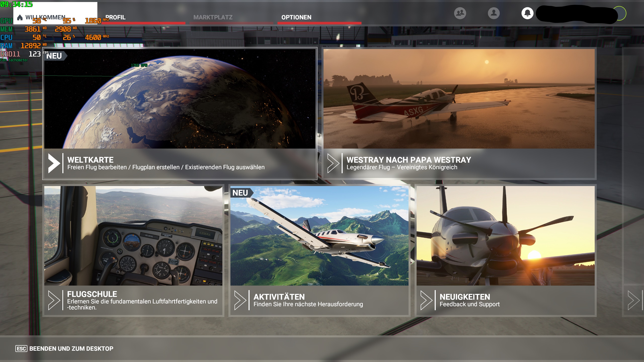The height and width of the screenshot is (362, 644).
Task: Click the Flugschule arrow icon
Action: (x=54, y=300)
